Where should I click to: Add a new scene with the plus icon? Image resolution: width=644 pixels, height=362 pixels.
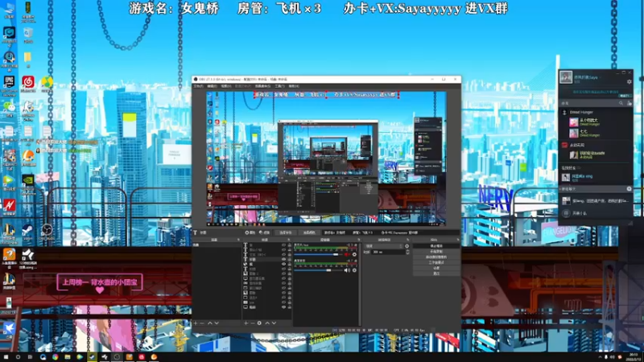click(196, 323)
